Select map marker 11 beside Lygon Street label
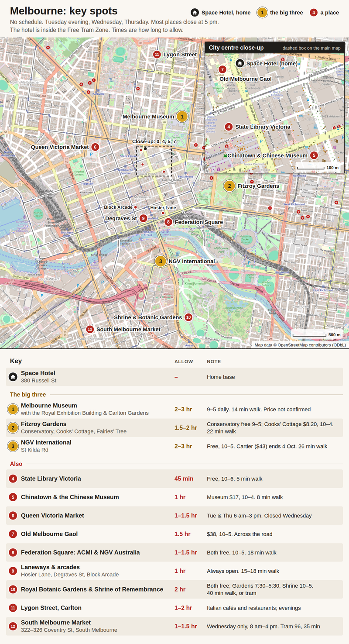 [157, 54]
